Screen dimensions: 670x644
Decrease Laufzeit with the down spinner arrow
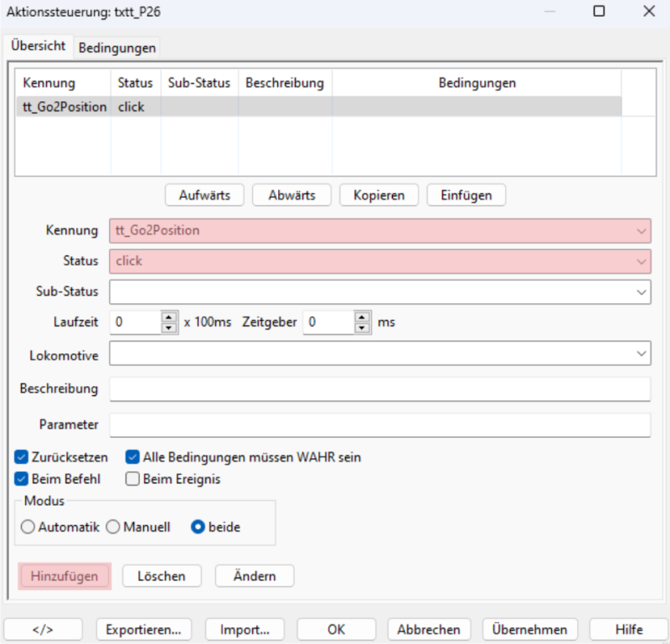point(169,327)
